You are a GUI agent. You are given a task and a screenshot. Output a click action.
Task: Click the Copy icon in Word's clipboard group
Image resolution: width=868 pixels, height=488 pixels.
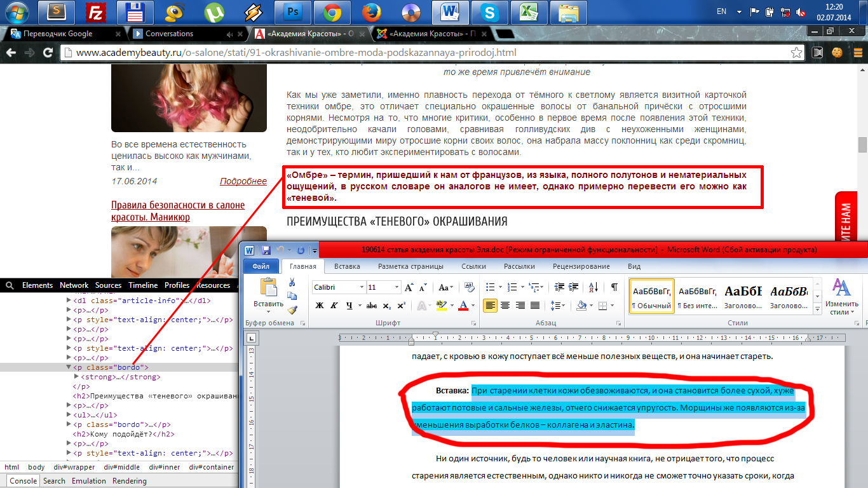tap(292, 296)
